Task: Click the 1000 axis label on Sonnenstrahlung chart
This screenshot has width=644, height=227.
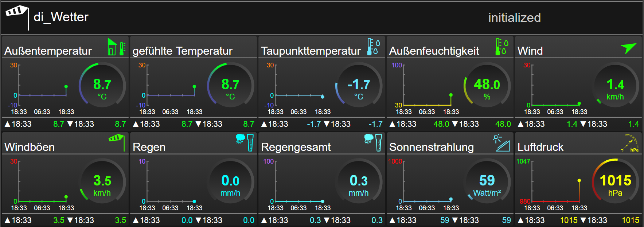Action: point(395,161)
